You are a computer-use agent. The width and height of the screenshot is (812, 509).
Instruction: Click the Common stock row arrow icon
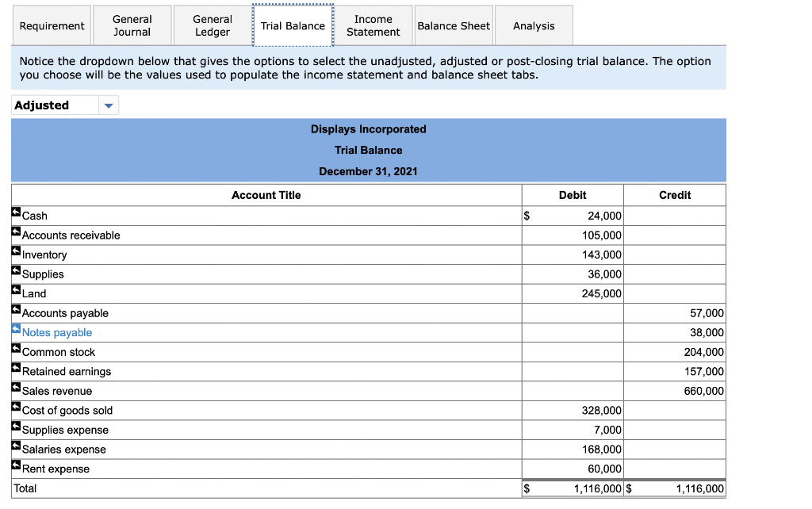[14, 348]
